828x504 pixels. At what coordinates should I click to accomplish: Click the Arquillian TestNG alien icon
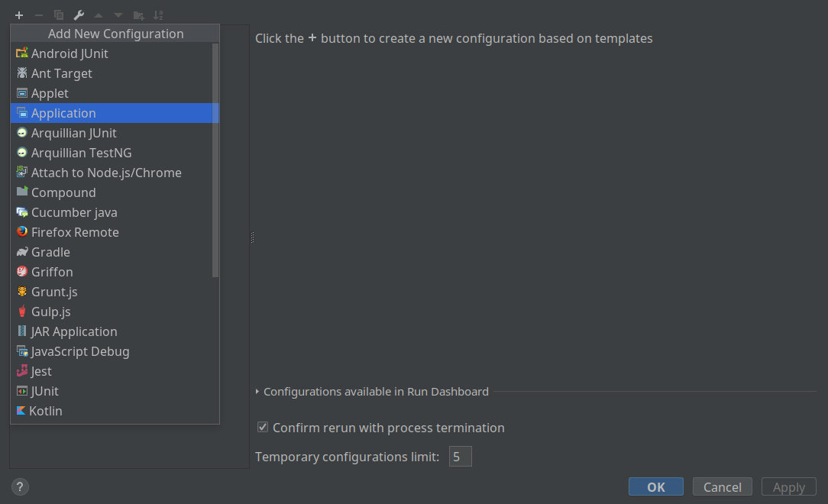21,153
